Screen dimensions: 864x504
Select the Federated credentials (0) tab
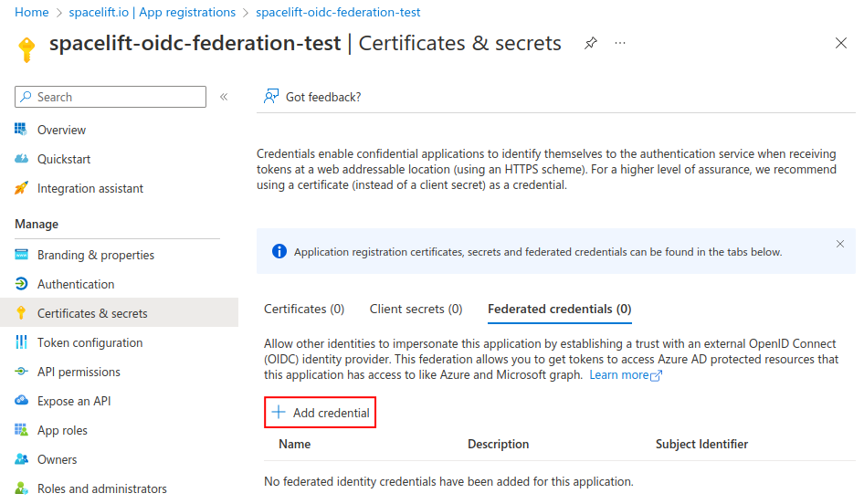tap(559, 309)
